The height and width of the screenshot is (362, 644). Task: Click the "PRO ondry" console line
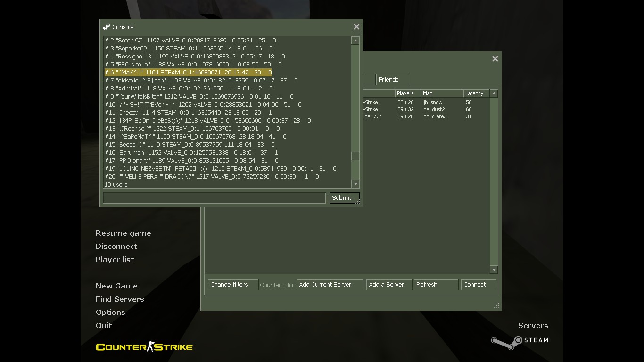tap(191, 161)
